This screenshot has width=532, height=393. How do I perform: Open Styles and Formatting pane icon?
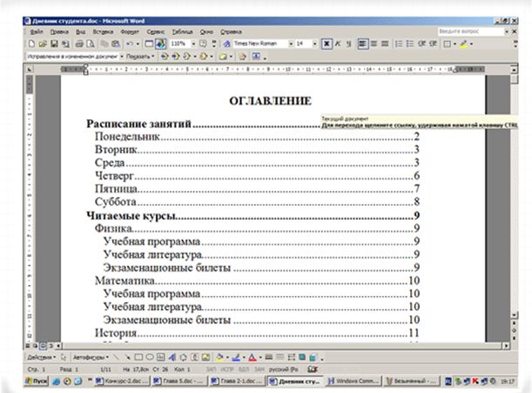[x=226, y=44]
